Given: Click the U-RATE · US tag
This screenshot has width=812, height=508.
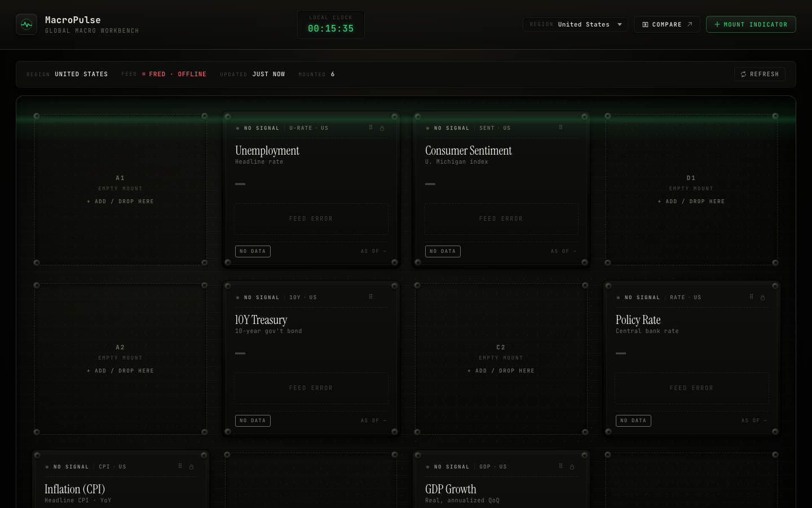Looking at the screenshot, I should (x=309, y=128).
